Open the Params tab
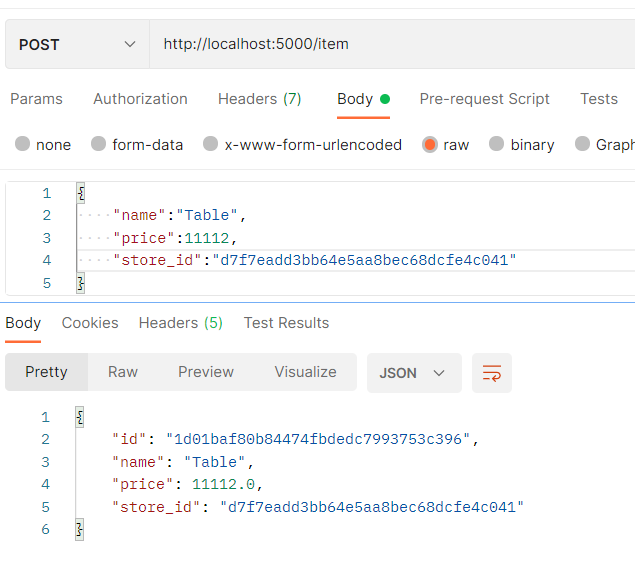Image resolution: width=635 pixels, height=569 pixels. tap(36, 99)
